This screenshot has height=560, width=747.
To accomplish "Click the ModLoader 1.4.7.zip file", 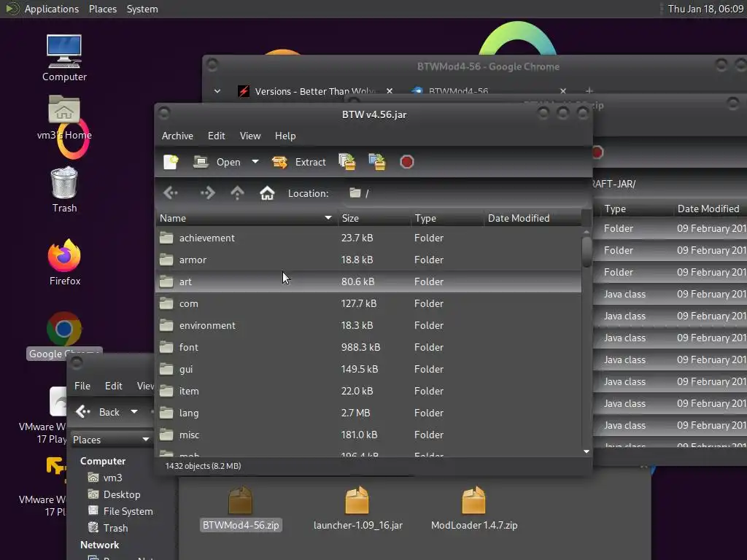I will [x=474, y=508].
